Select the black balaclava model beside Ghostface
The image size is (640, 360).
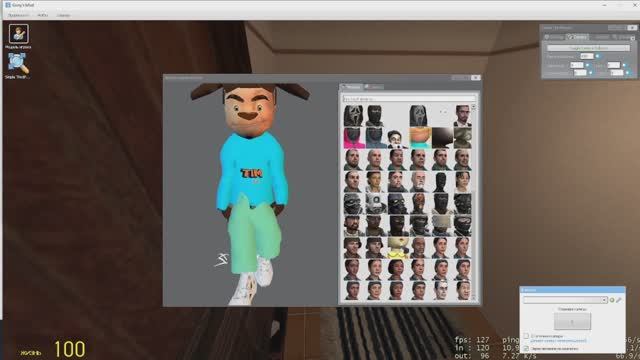(375, 116)
